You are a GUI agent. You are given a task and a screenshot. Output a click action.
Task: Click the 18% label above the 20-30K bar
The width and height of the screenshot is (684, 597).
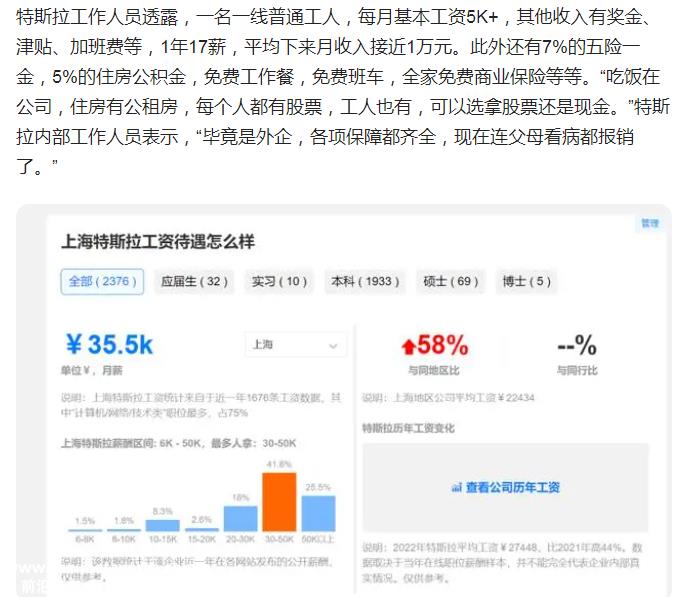pyautogui.click(x=240, y=498)
